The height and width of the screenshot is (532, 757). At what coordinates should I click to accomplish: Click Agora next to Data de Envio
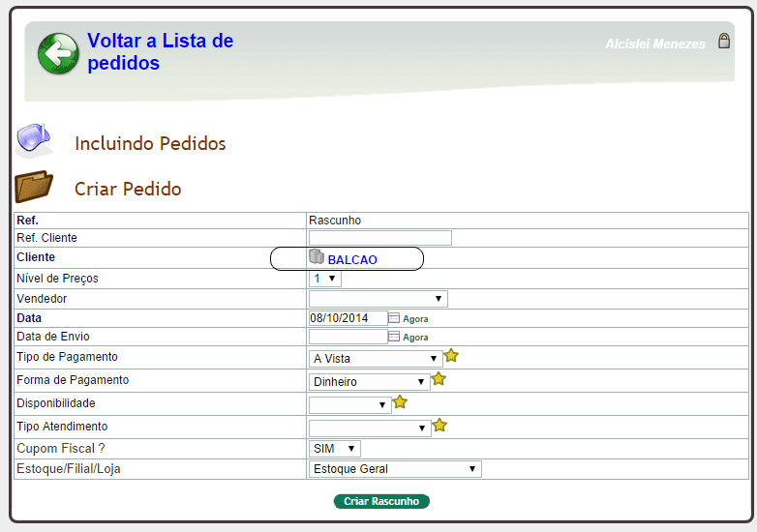(x=415, y=338)
